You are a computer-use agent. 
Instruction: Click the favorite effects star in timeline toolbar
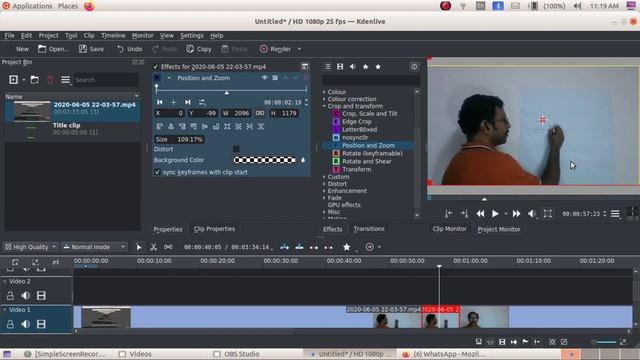pyautogui.click(x=347, y=247)
